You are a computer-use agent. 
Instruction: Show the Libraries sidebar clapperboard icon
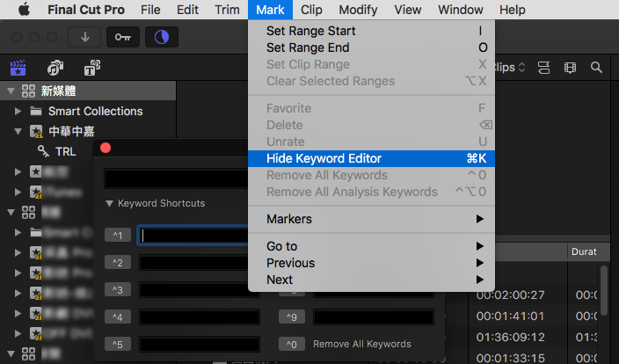(x=18, y=68)
